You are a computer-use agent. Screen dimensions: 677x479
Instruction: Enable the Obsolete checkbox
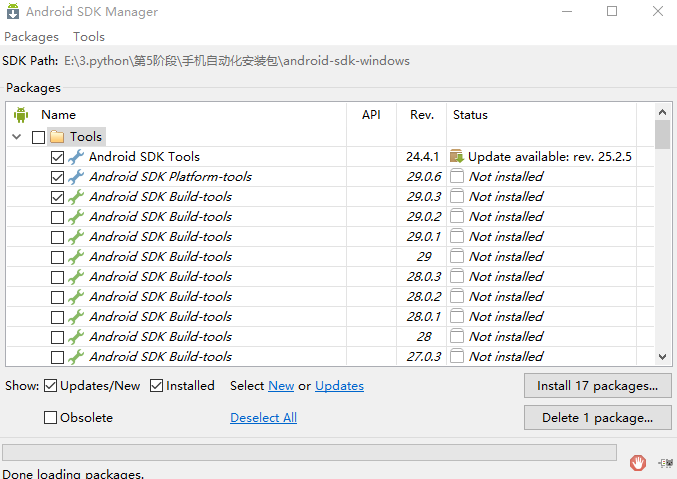pos(50,418)
